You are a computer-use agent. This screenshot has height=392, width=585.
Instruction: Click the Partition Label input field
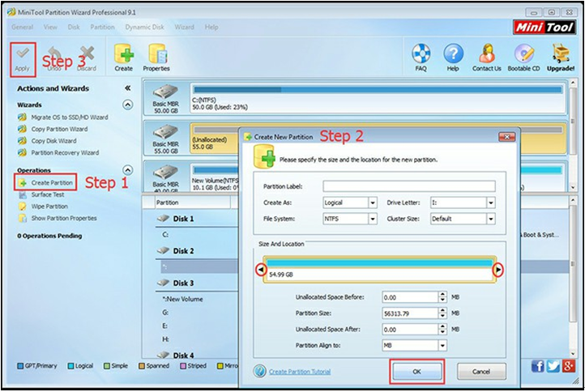[x=409, y=186]
